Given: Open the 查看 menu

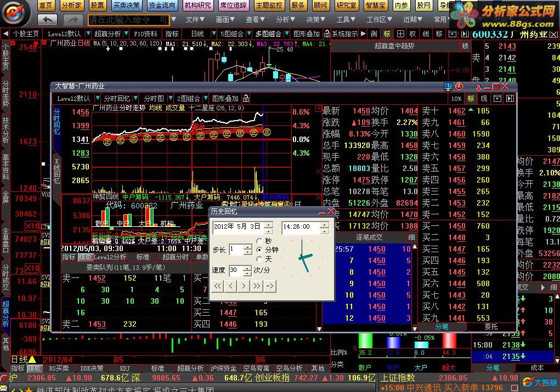Looking at the screenshot, I should click(x=256, y=20).
